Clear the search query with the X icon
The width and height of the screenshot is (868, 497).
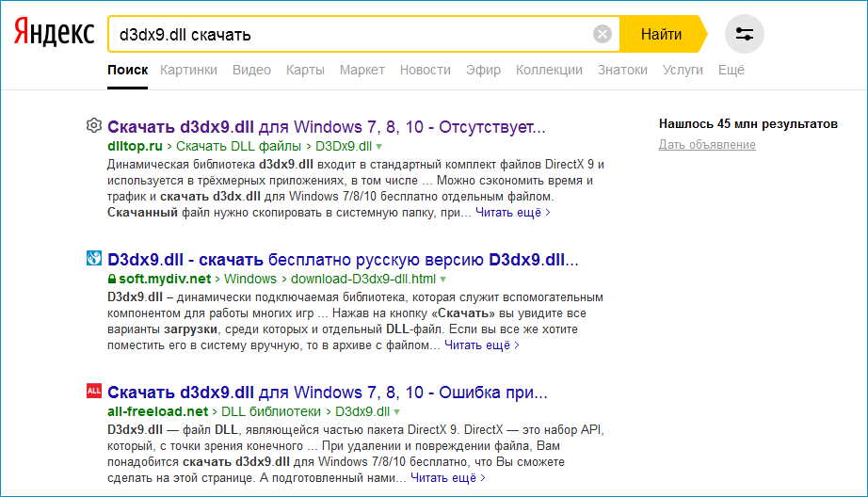tap(603, 34)
